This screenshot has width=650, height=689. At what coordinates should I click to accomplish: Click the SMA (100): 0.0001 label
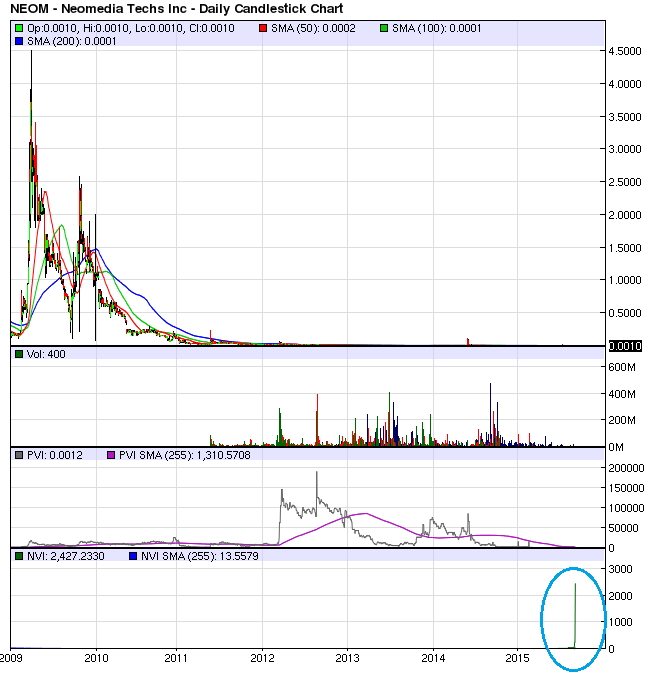436,28
